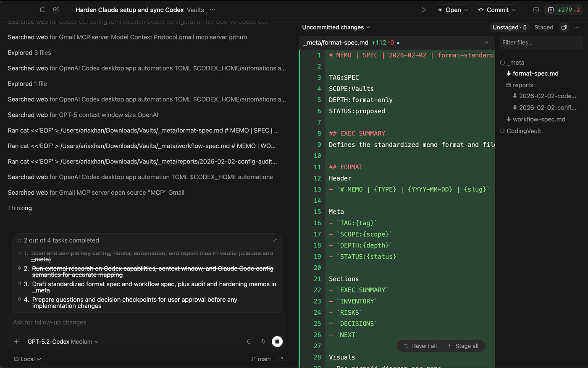
Task: Click the approval shield icon in composer
Action: click(249, 342)
